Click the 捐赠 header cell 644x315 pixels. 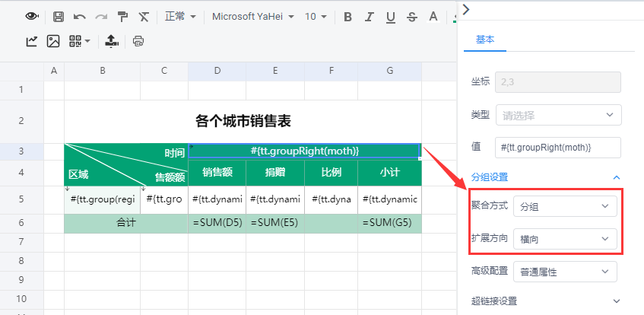275,173
